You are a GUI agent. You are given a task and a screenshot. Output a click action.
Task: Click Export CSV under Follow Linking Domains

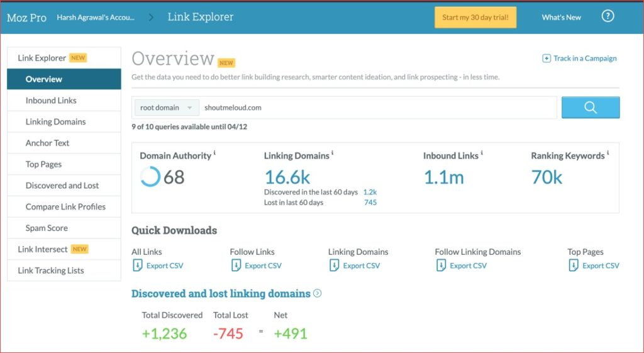468,266
